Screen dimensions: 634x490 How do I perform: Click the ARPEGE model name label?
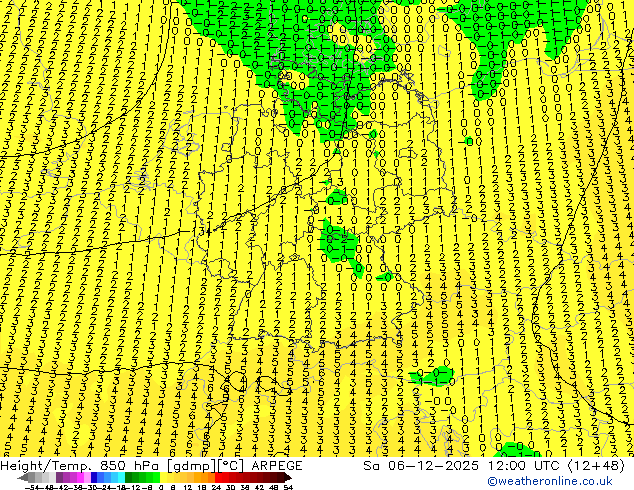(x=277, y=466)
